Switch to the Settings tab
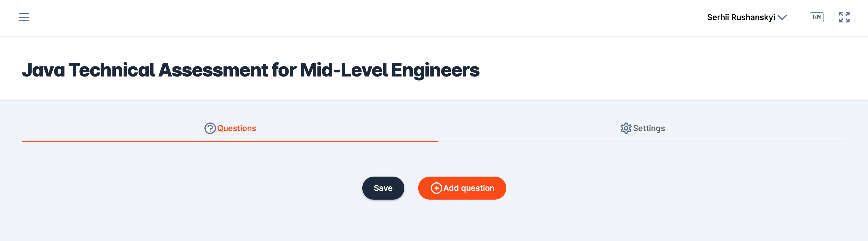 [x=642, y=128]
